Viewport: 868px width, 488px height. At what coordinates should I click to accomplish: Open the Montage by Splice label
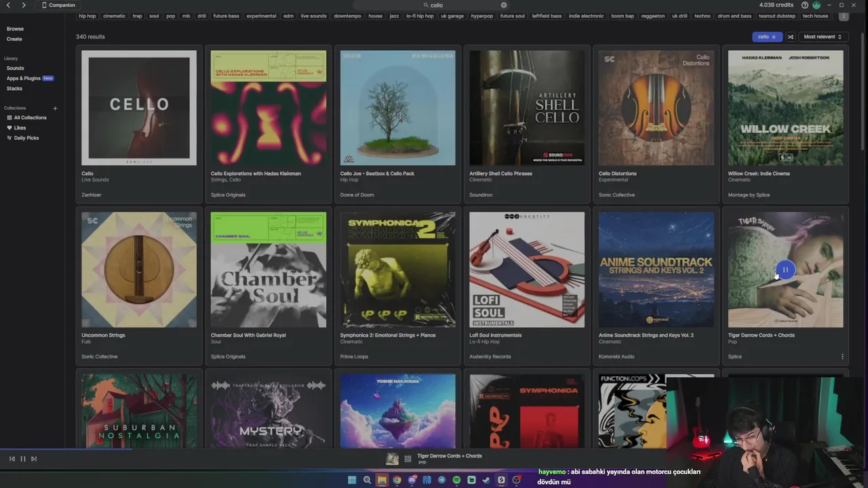click(749, 195)
